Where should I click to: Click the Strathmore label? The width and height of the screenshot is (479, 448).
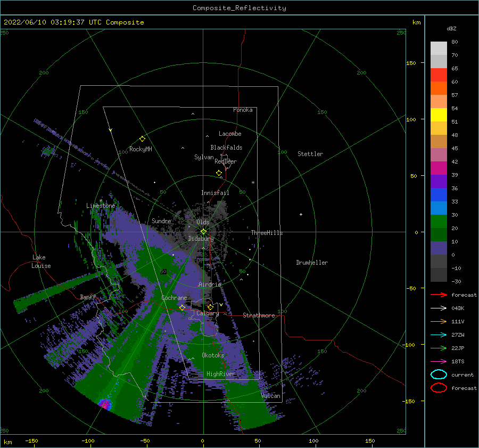point(259,315)
